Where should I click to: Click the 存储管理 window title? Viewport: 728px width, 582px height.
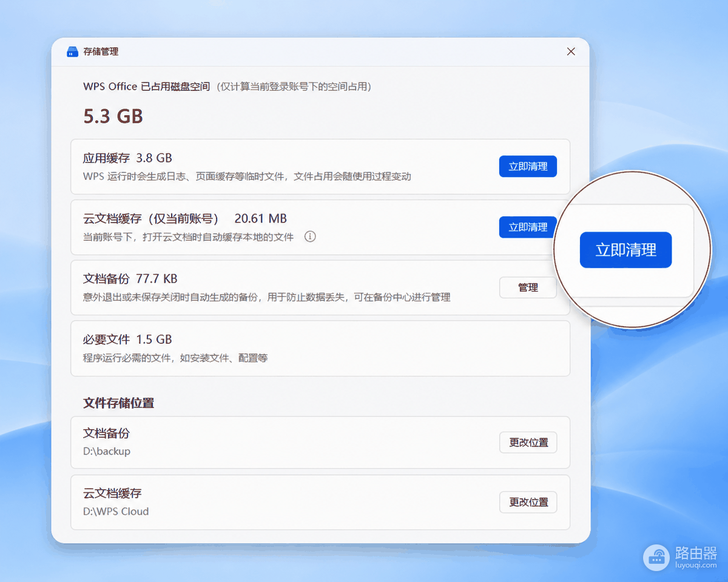pos(101,52)
